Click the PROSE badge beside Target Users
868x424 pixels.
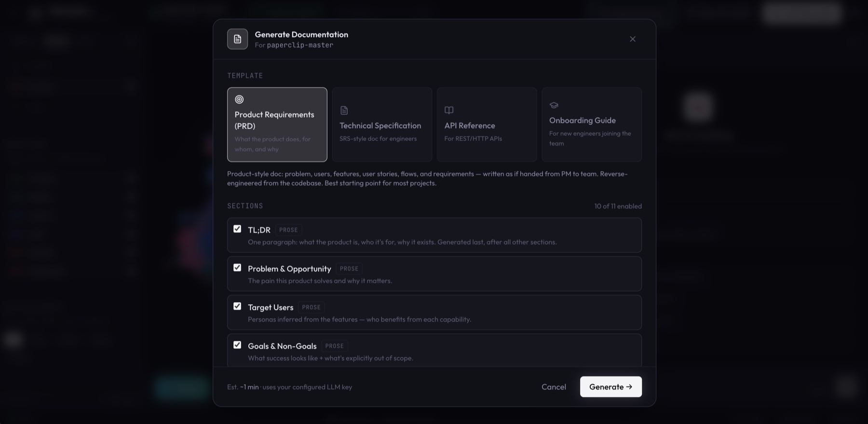311,307
